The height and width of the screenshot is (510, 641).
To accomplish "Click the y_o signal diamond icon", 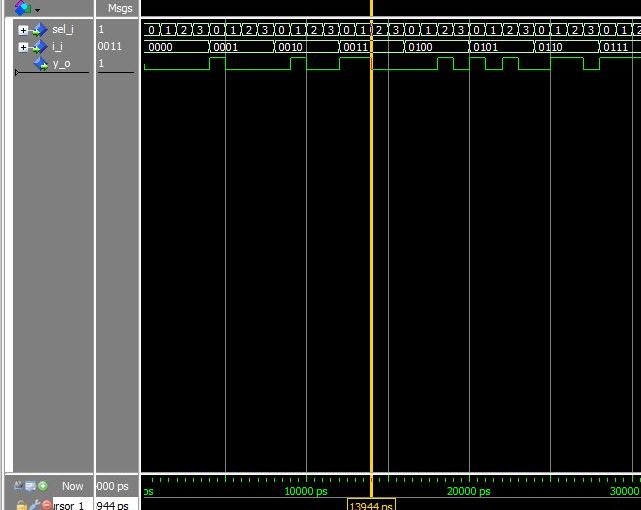I will tap(41, 64).
